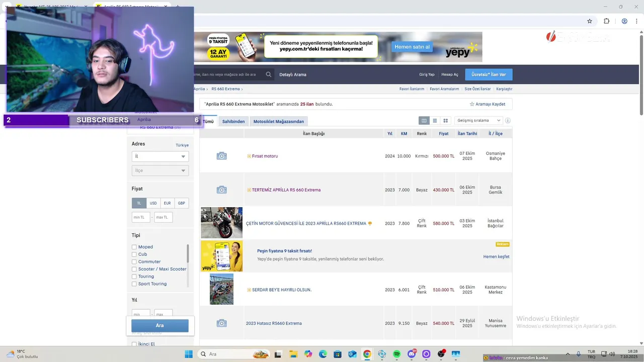Click Hesap Aç link
The image size is (644, 362).
pos(450,74)
